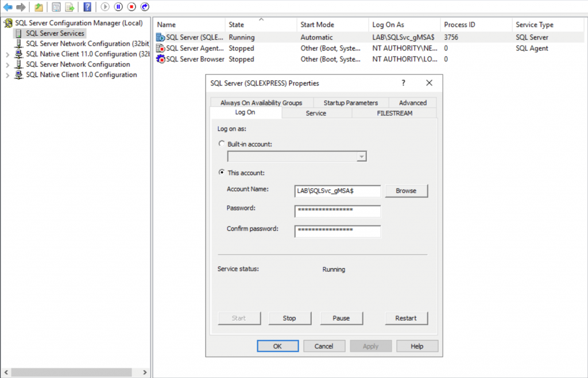
Task: Click the Up One Level folder icon
Action: pyautogui.click(x=38, y=7)
